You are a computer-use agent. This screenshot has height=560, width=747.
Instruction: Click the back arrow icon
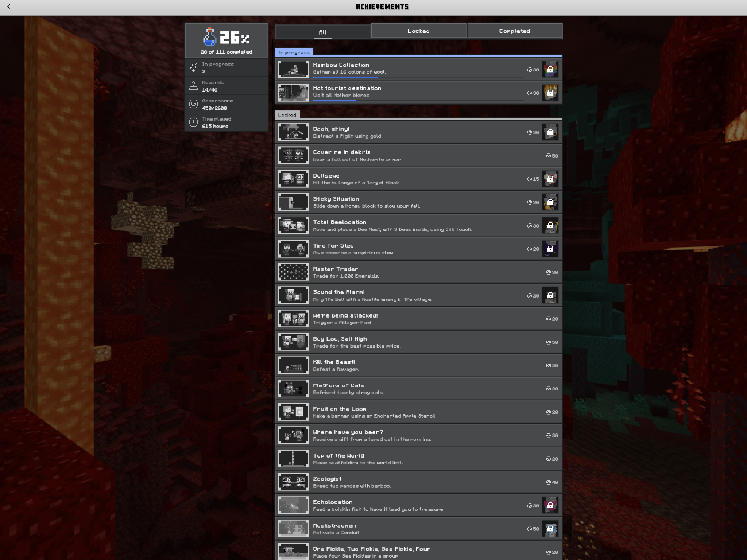(9, 7)
